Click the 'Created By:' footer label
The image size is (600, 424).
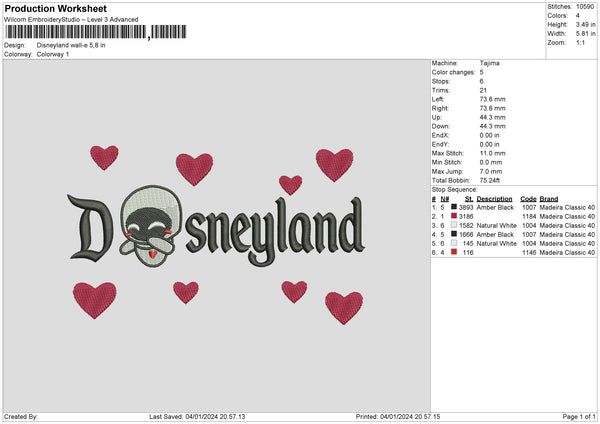[x=21, y=416]
